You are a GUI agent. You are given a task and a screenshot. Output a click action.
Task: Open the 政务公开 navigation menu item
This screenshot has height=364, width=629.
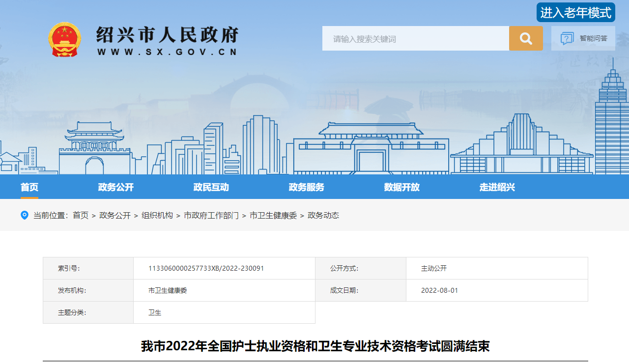(116, 187)
